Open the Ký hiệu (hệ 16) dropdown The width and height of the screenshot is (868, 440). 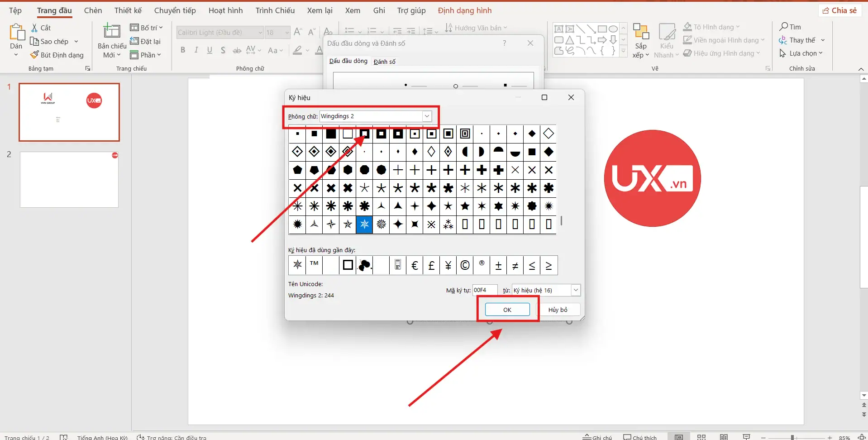coord(576,290)
